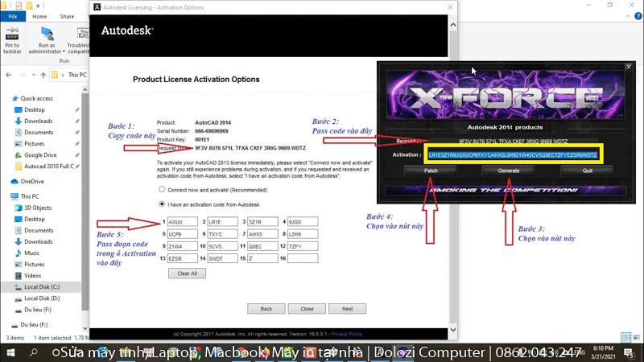Image resolution: width=644 pixels, height=362 pixels.
Task: Click navigation pane scrollbar down arrow
Action: click(x=85, y=328)
